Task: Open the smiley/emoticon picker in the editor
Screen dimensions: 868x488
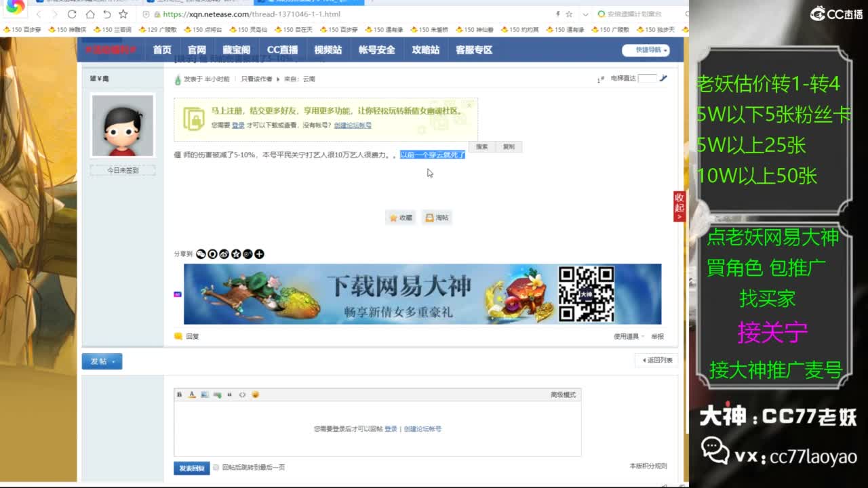Action: (x=256, y=394)
